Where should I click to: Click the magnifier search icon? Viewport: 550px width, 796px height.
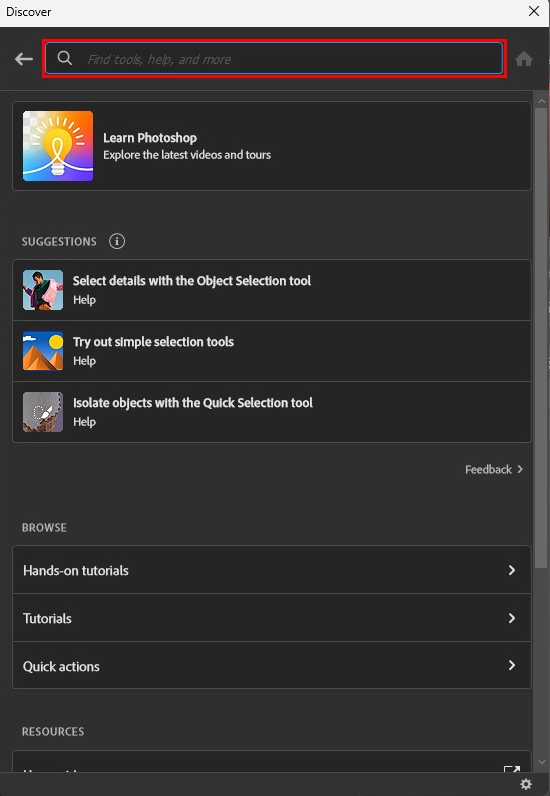[x=64, y=58]
